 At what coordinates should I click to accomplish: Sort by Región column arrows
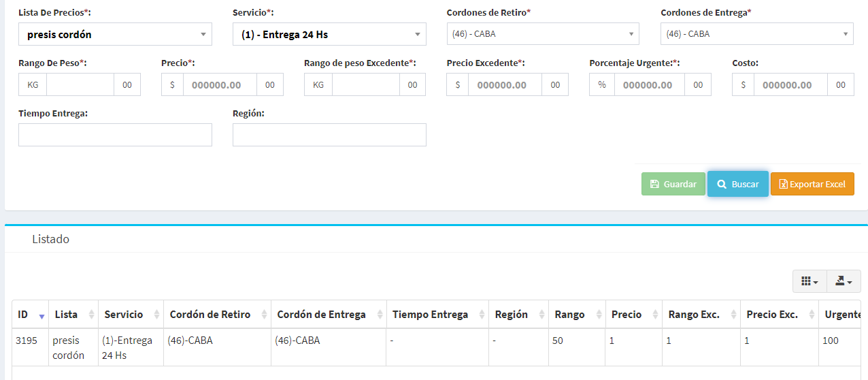coord(541,315)
